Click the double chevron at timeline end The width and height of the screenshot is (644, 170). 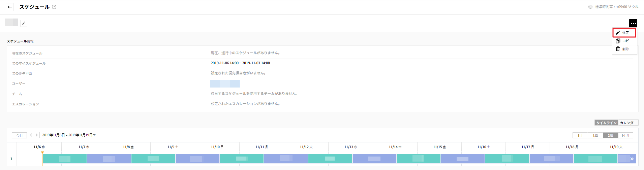tap(632, 159)
